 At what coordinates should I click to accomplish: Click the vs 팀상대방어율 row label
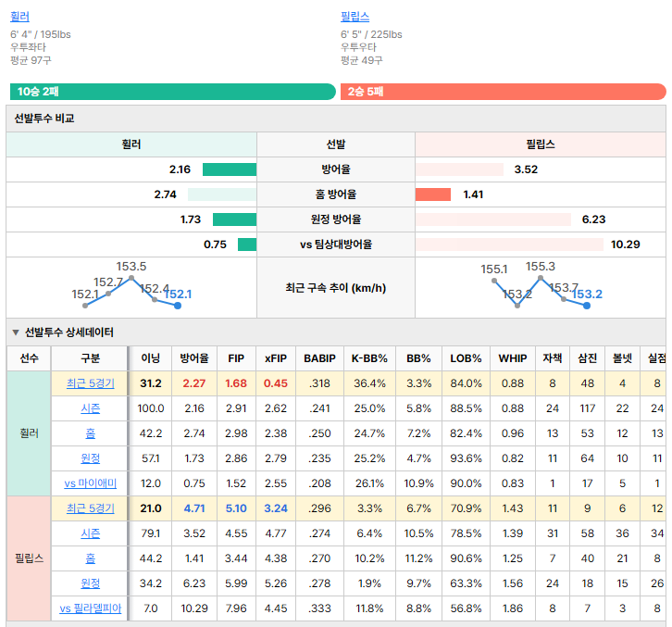[336, 245]
